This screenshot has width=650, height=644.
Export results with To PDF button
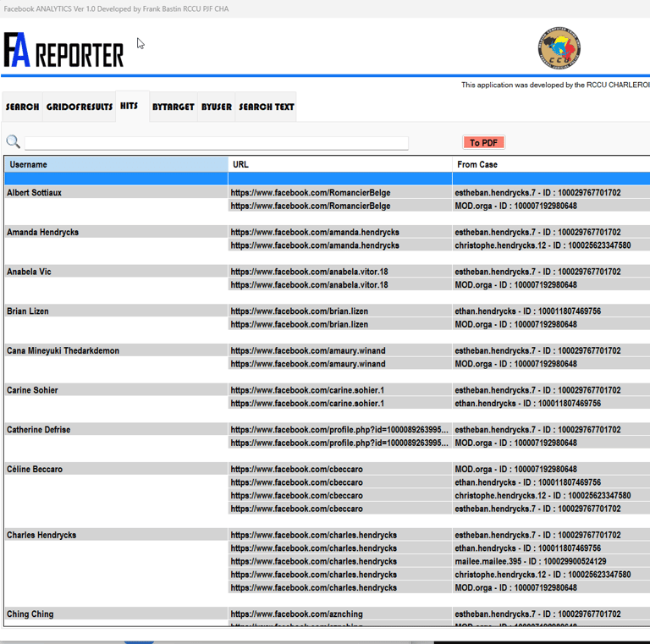click(x=484, y=142)
